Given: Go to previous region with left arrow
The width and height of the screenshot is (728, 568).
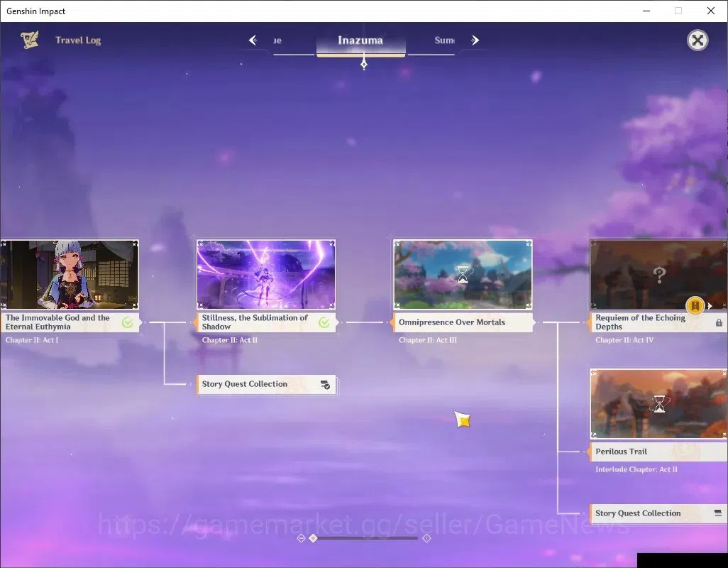Looking at the screenshot, I should pyautogui.click(x=253, y=40).
